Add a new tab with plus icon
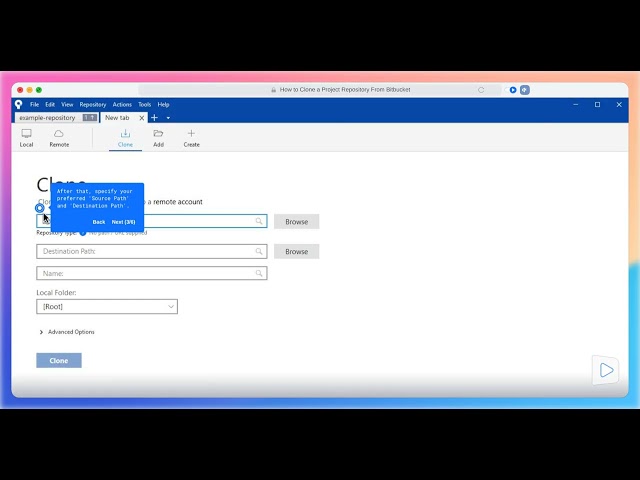 point(154,118)
